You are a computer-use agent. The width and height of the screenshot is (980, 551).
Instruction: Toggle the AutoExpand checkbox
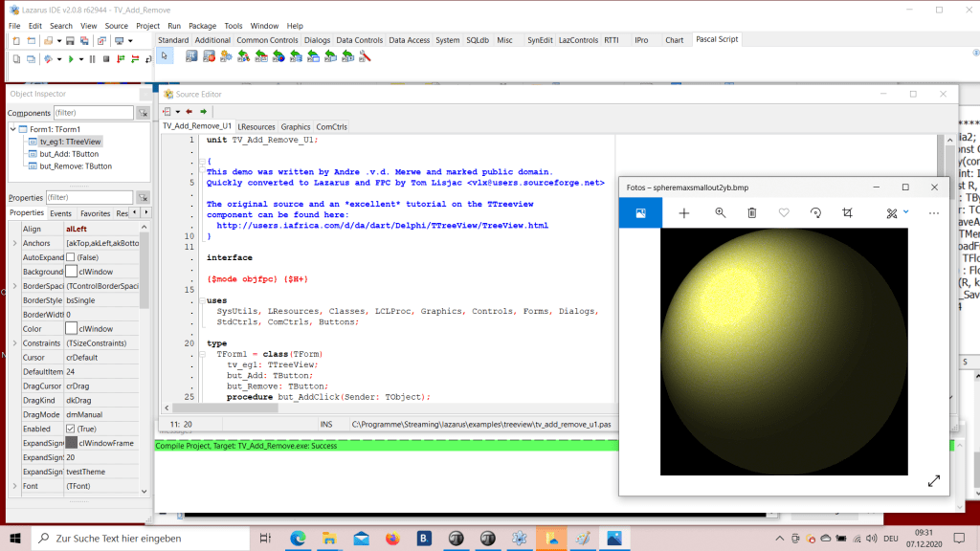click(72, 257)
